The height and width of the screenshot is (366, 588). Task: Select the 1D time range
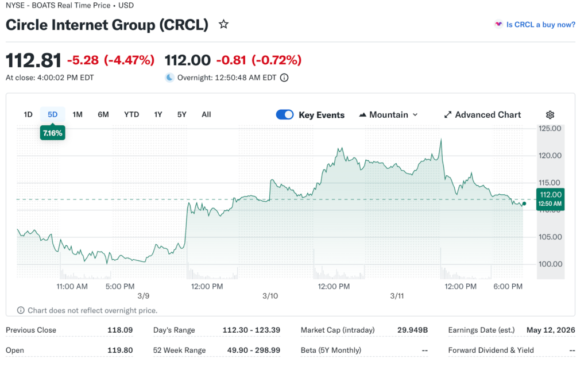click(x=28, y=114)
